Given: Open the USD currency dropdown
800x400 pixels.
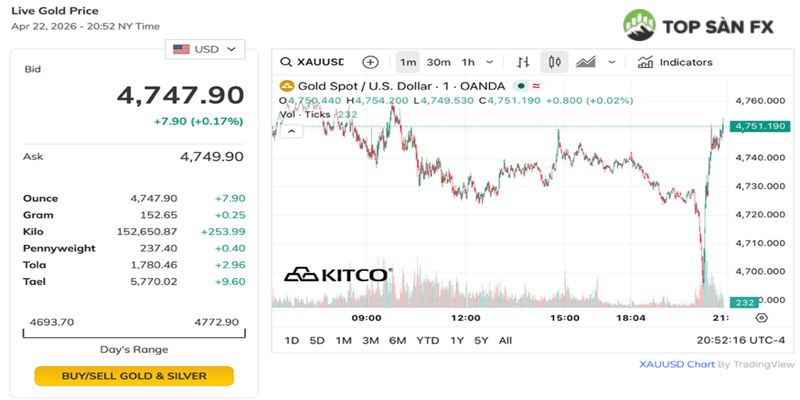Looking at the screenshot, I should [205, 48].
